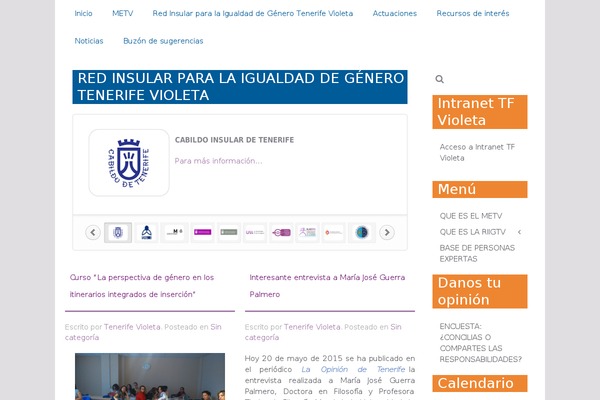Viewport: 600px width, 400px height.
Task: Click the search magnifier icon
Action: tap(440, 79)
